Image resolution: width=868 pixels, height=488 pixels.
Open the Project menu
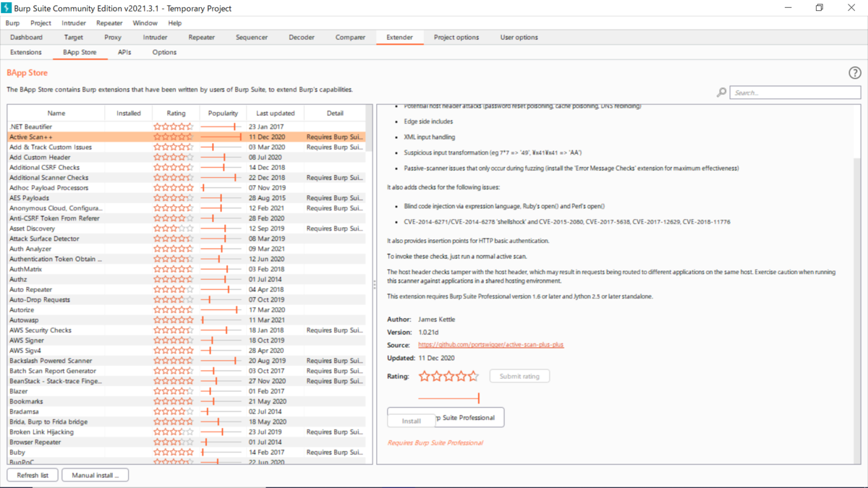(41, 23)
